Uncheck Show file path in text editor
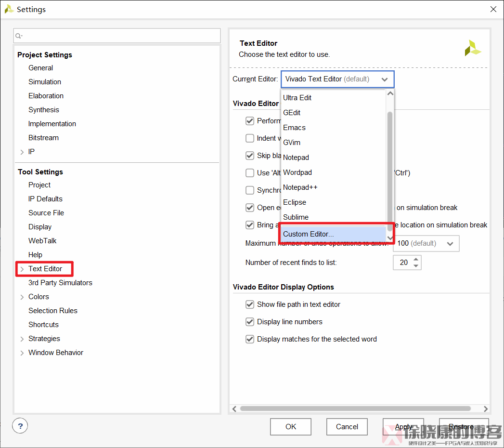The height and width of the screenshot is (448, 504). click(x=250, y=304)
